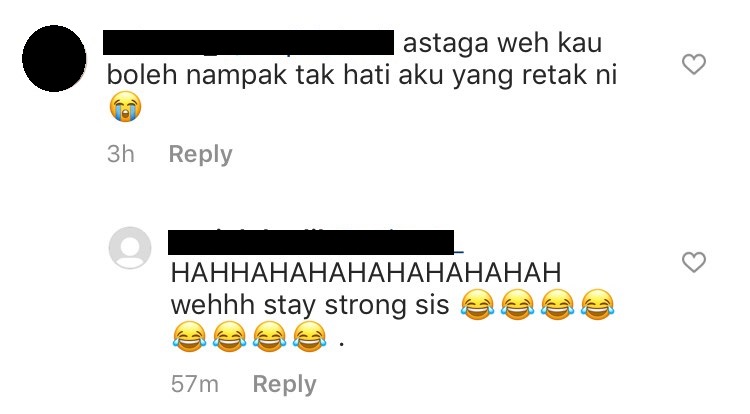
Task: Open redacted username above 'HAHHAHAHA' reply
Action: coord(311,242)
